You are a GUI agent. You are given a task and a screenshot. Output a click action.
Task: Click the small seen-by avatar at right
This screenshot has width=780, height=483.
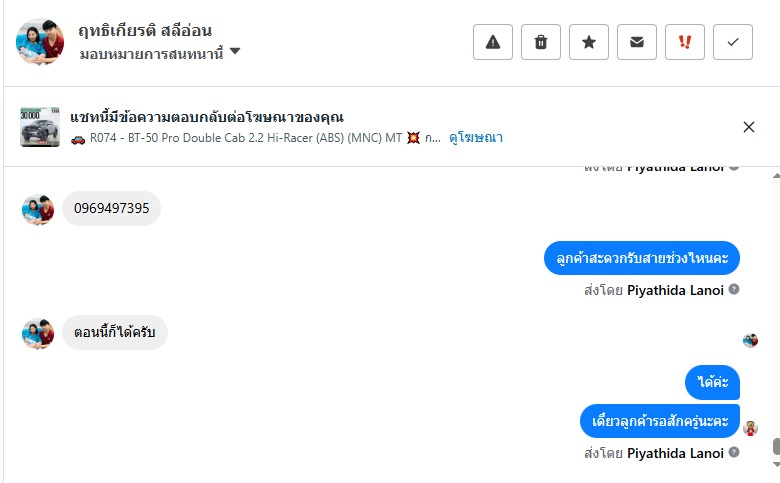pyautogui.click(x=750, y=340)
